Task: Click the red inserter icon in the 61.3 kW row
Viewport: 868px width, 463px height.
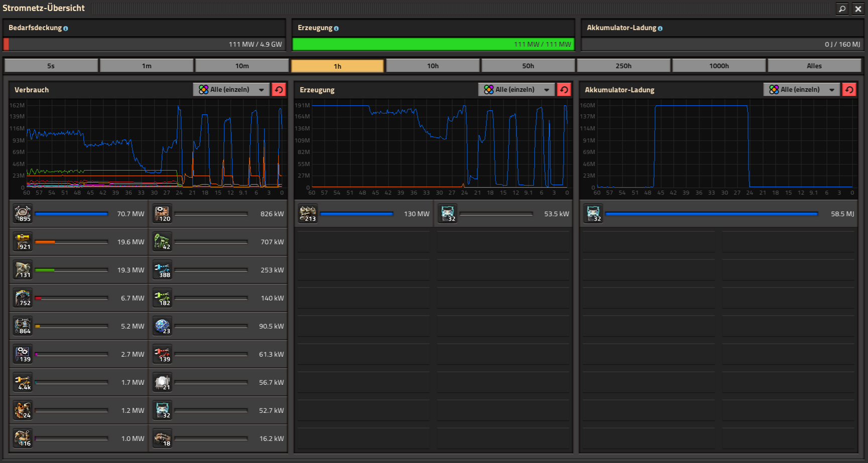Action: [162, 354]
